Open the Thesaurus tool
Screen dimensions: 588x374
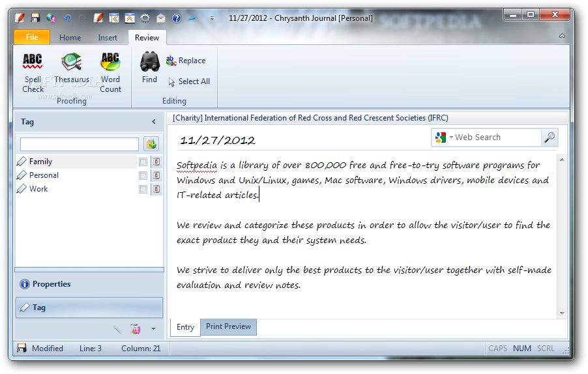pos(72,68)
